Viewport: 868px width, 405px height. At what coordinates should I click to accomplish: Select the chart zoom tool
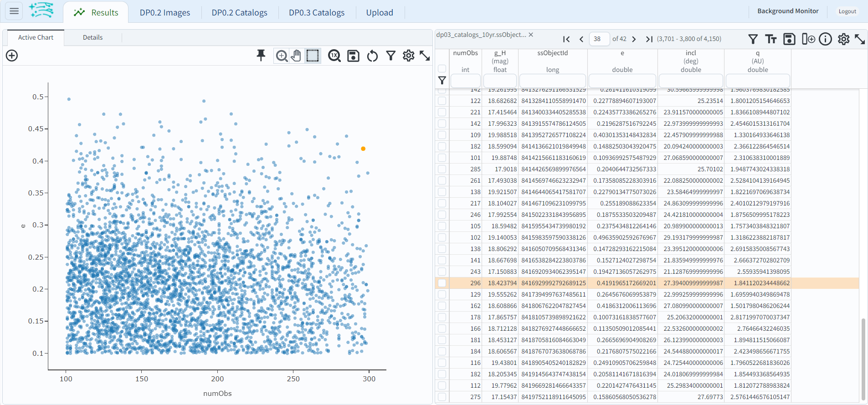tap(282, 56)
